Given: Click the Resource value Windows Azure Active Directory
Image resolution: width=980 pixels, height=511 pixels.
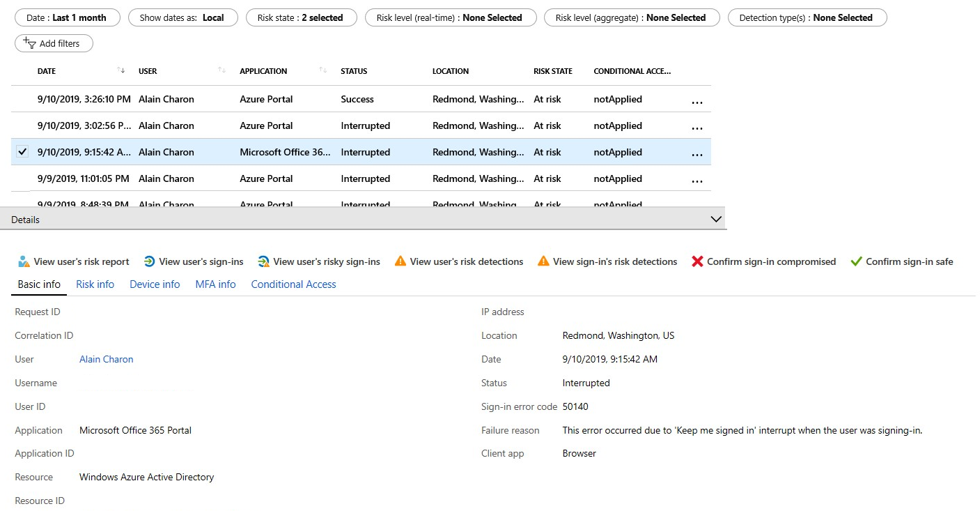Looking at the screenshot, I should point(147,478).
